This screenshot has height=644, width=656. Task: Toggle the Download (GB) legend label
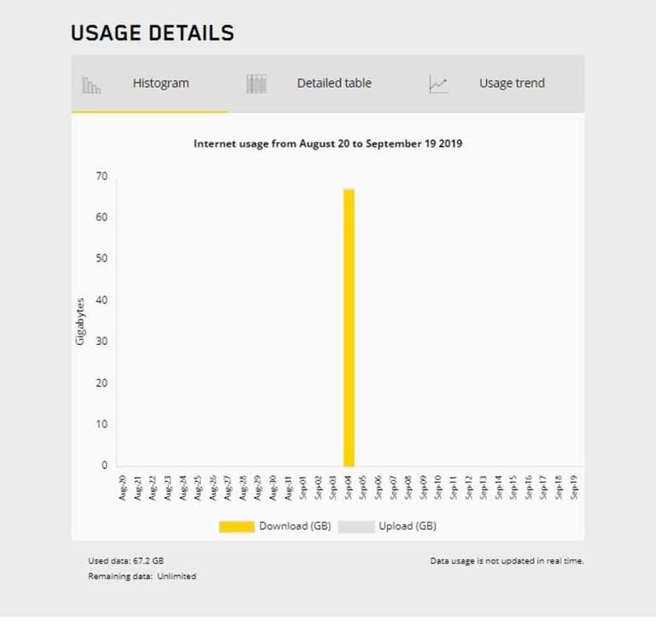(x=295, y=526)
